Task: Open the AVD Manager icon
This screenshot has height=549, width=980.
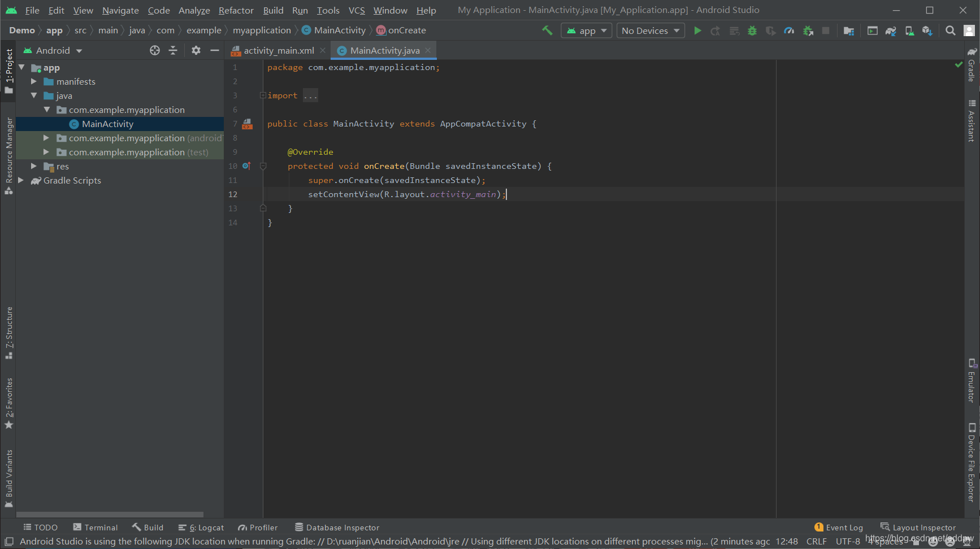Action: click(909, 30)
